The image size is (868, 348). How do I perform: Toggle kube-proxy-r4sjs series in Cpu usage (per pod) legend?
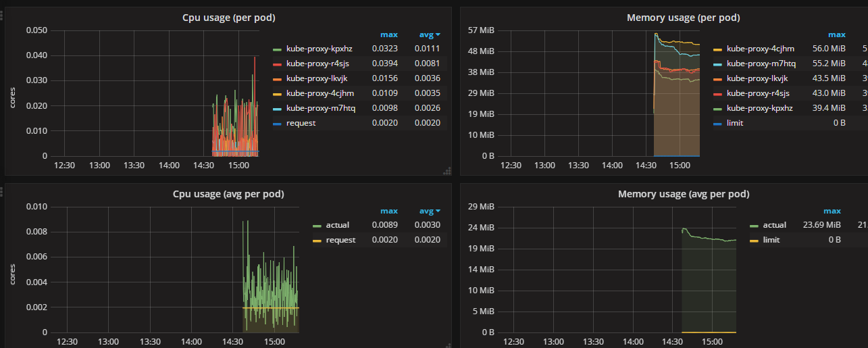[x=317, y=64]
